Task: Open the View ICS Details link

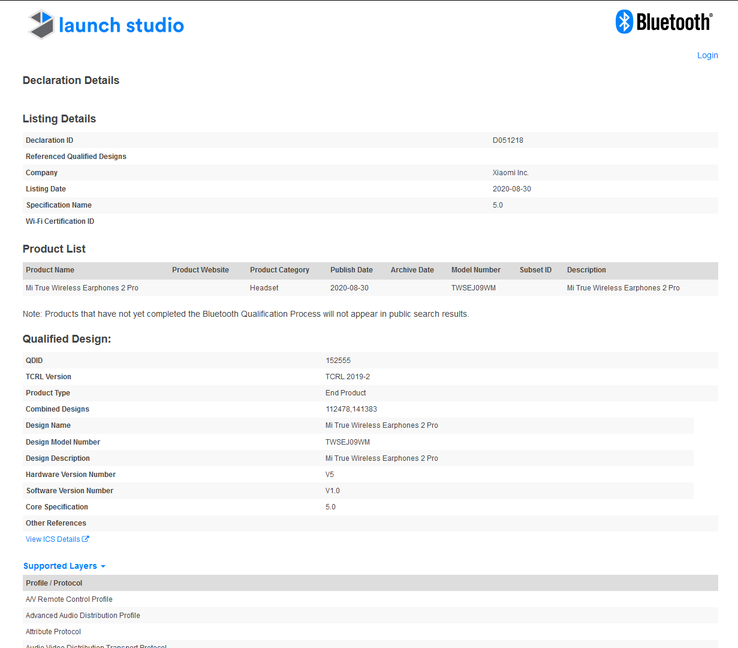Action: (53, 539)
